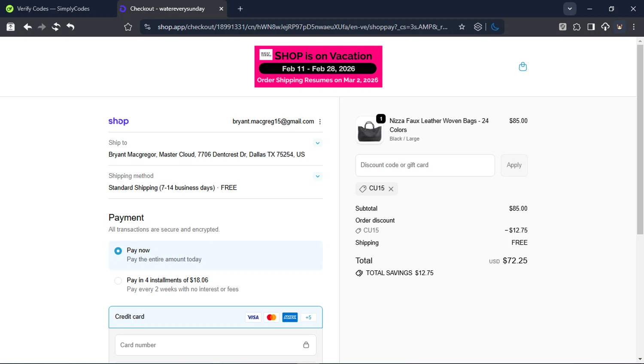
Task: Expand the Shipping method chevron
Action: [x=318, y=176]
